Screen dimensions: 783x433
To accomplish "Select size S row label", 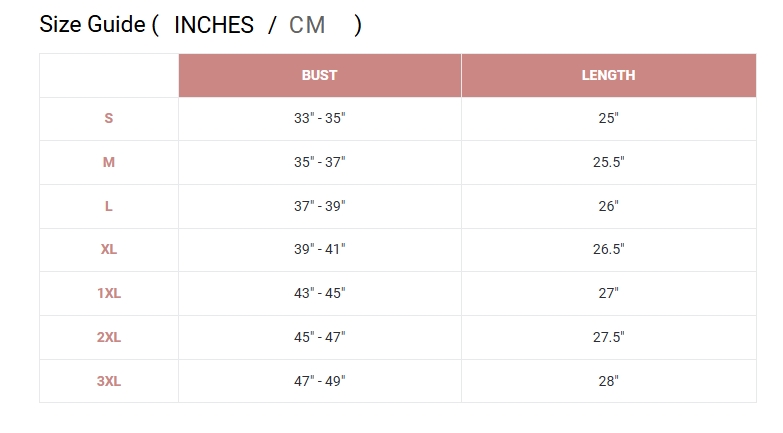I will pos(109,118).
